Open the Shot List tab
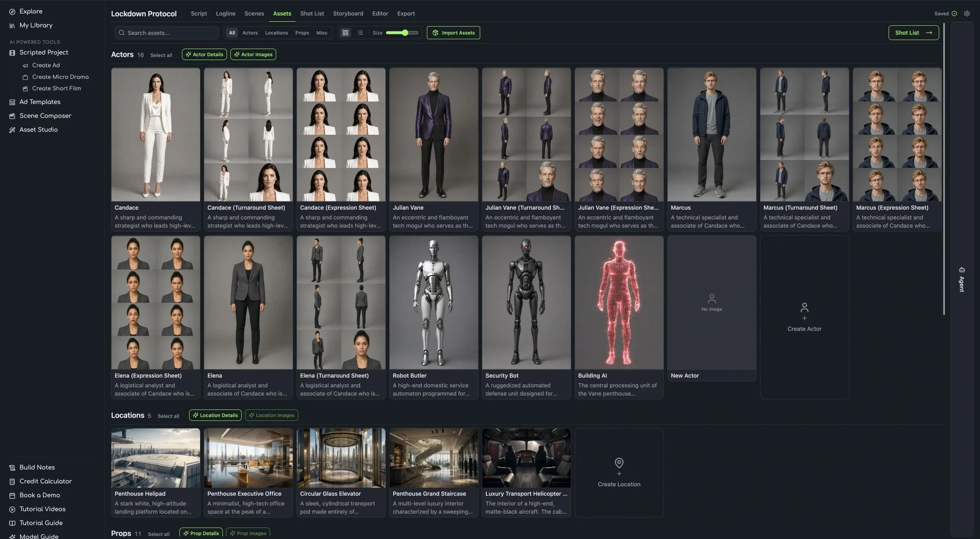The image size is (980, 539). pos(312,13)
